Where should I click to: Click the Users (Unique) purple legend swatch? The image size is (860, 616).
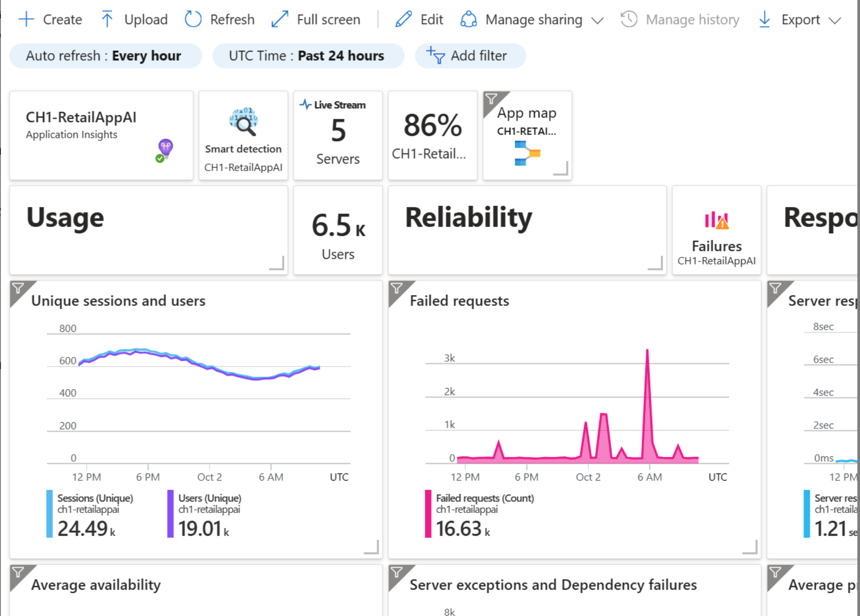[171, 514]
